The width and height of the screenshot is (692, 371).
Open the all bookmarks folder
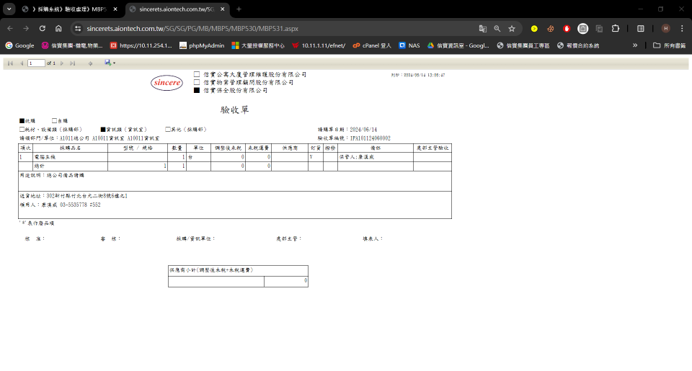pos(669,45)
